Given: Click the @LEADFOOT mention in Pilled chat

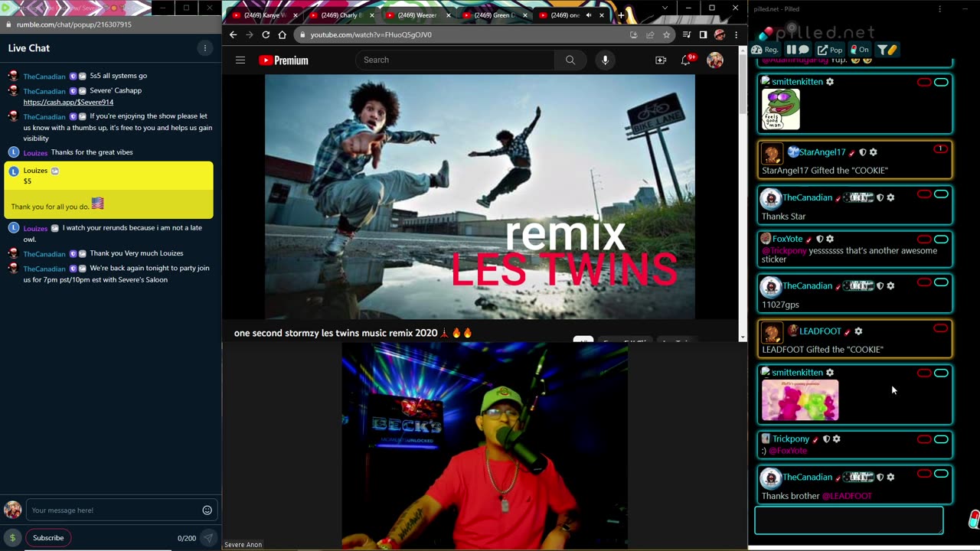Looking at the screenshot, I should (847, 496).
